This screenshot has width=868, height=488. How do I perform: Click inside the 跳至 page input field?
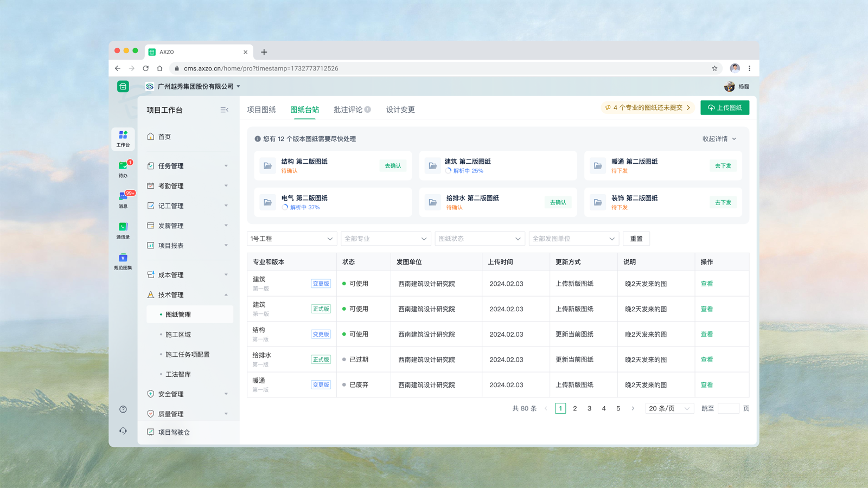pyautogui.click(x=729, y=408)
